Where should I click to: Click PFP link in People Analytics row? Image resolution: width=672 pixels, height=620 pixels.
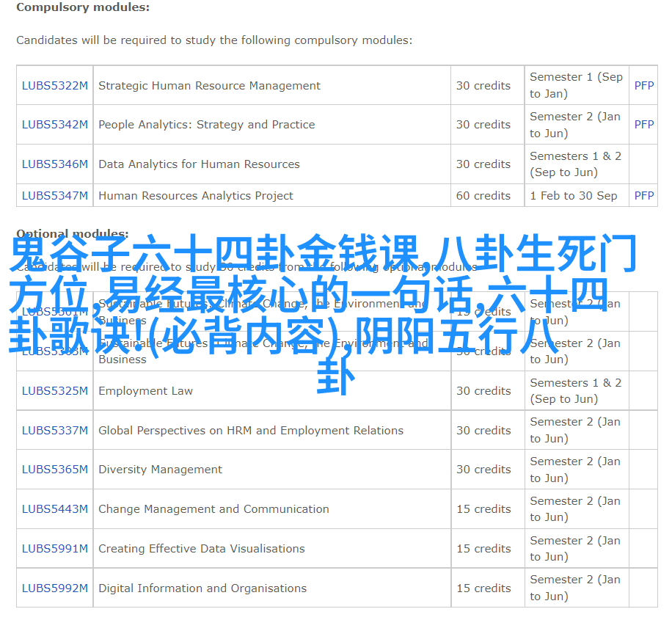click(643, 125)
